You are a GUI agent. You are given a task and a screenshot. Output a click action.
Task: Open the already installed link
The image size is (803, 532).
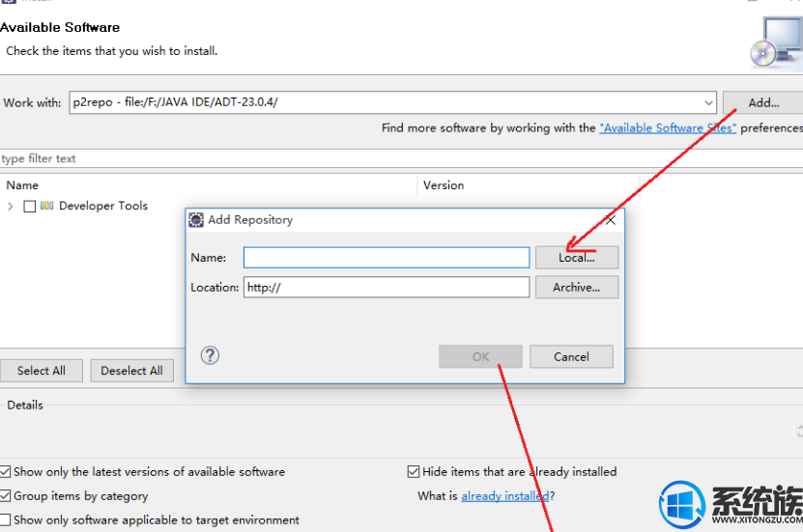(505, 495)
